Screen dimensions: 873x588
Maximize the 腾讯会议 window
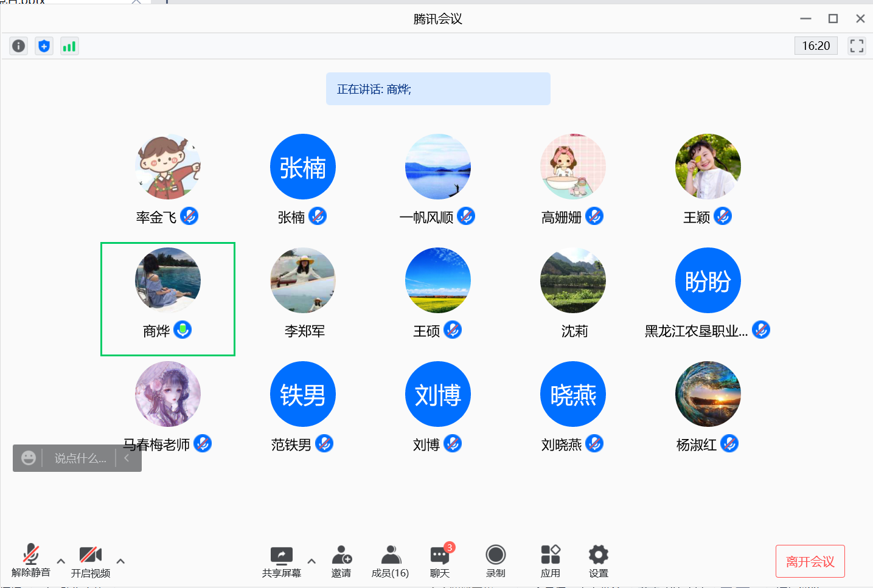click(x=833, y=18)
